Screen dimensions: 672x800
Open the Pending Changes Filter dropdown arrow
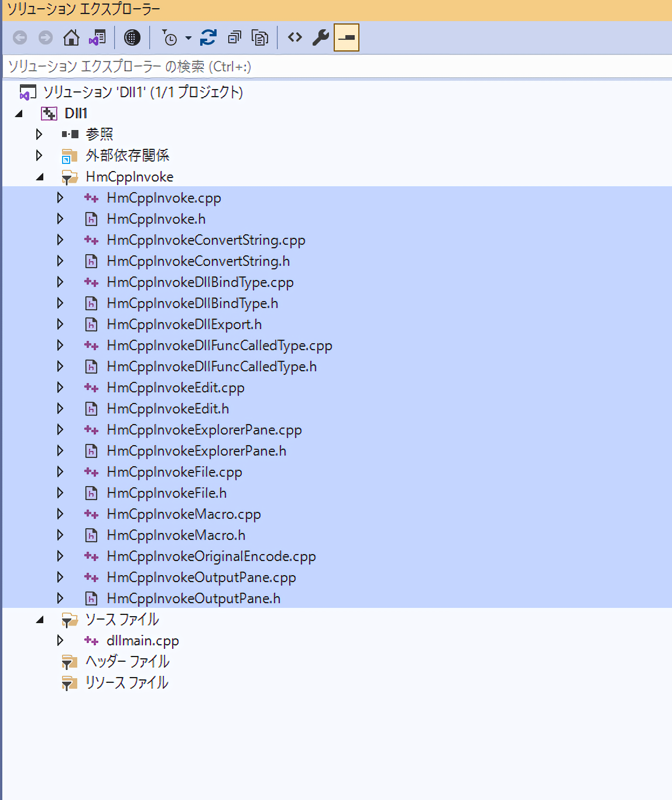[x=188, y=39]
